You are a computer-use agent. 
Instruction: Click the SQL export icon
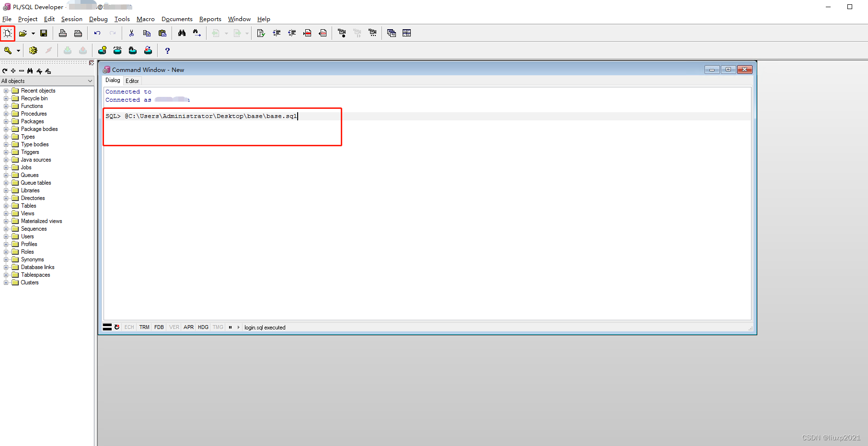(117, 50)
